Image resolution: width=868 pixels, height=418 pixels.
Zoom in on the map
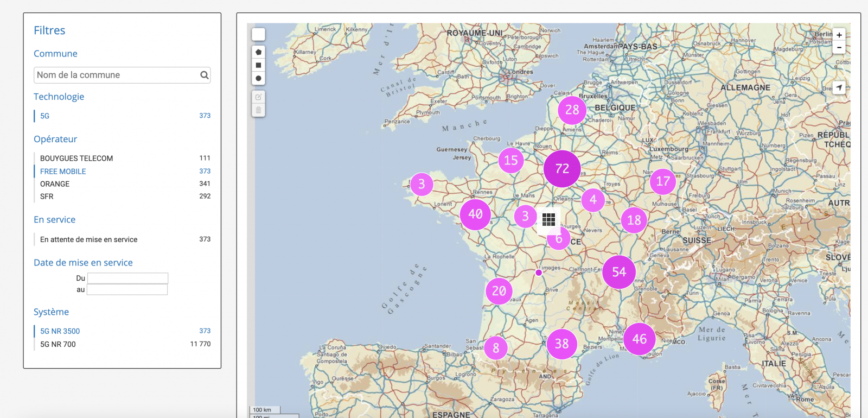tap(839, 35)
